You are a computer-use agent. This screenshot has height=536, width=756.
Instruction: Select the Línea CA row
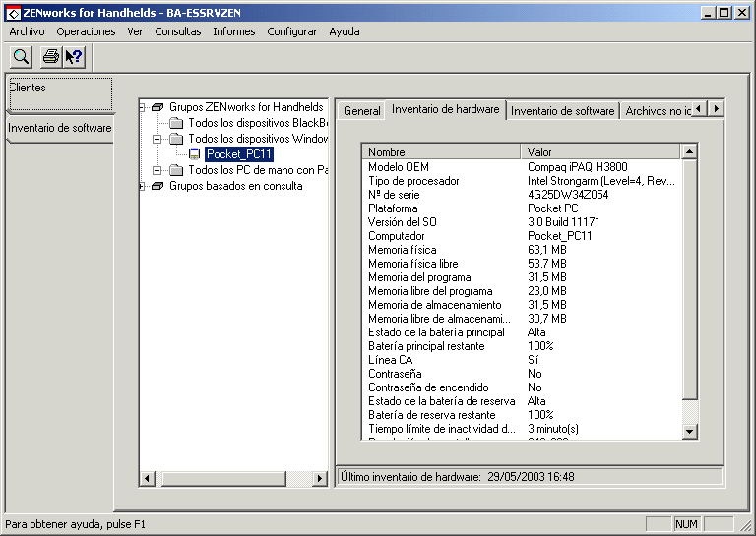pos(522,360)
